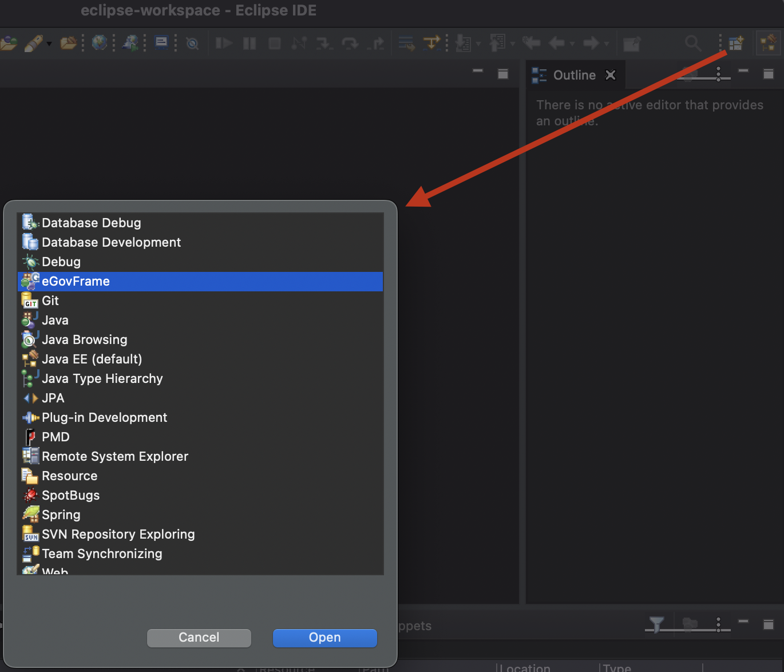Screen dimensions: 784x672
Task: Click the Suspend debug toolbar icon
Action: click(x=250, y=43)
